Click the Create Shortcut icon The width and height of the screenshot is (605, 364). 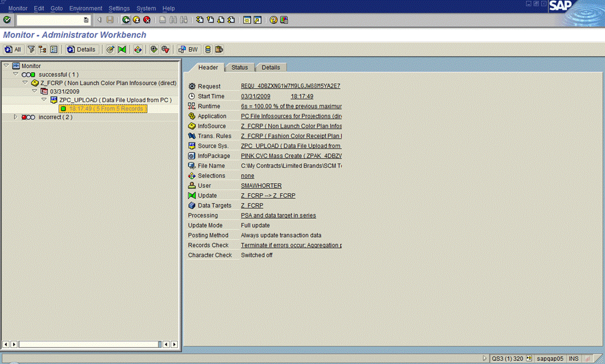click(x=258, y=19)
